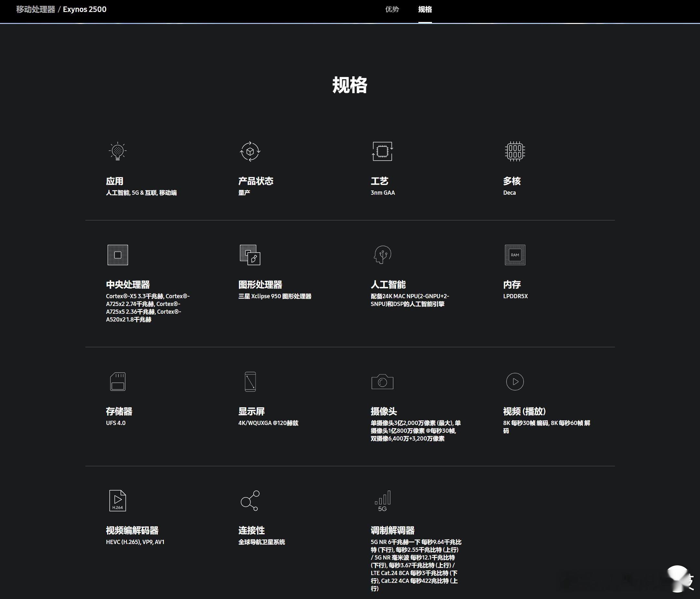Click the HEVC (H.265), VP9, AV1 value
The image size is (700, 599).
click(x=135, y=542)
